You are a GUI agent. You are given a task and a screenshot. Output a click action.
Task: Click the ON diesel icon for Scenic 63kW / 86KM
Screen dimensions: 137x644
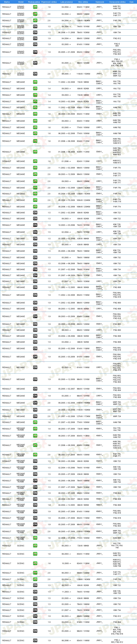(x=35, y=598)
